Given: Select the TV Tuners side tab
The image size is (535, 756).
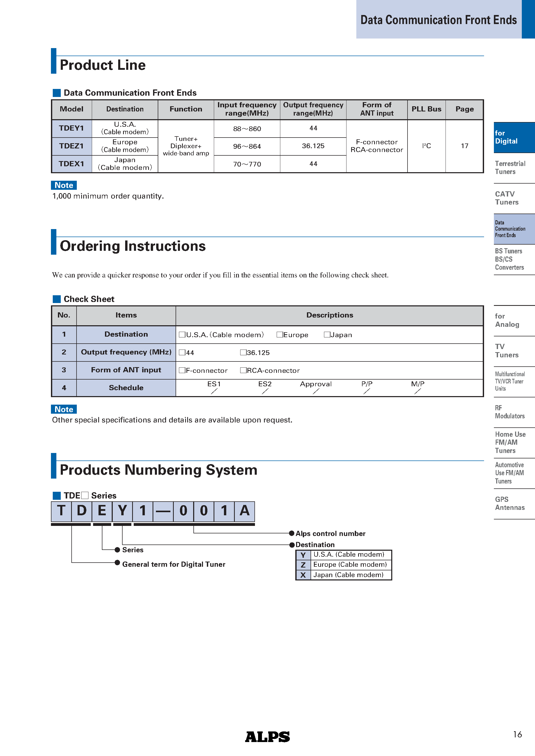Looking at the screenshot, I should [507, 351].
